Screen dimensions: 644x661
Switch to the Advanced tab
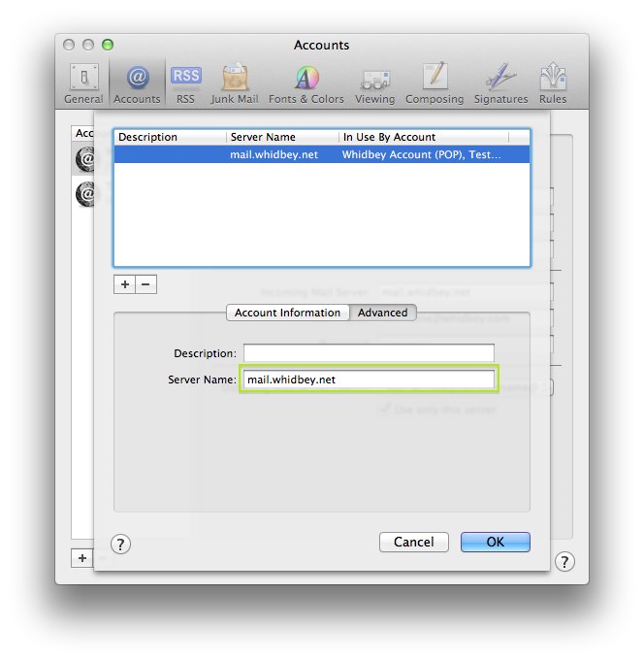pyautogui.click(x=382, y=313)
